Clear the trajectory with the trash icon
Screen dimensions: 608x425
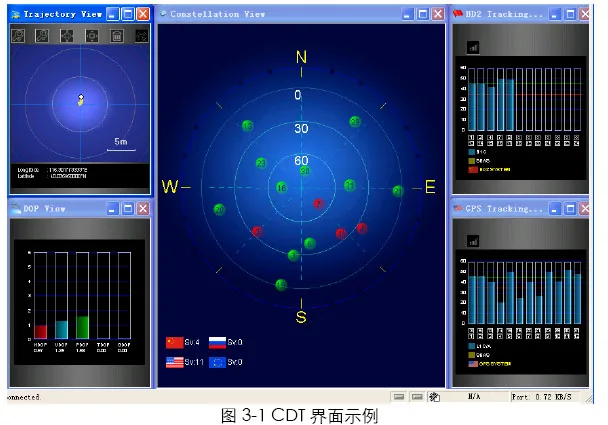(x=117, y=36)
